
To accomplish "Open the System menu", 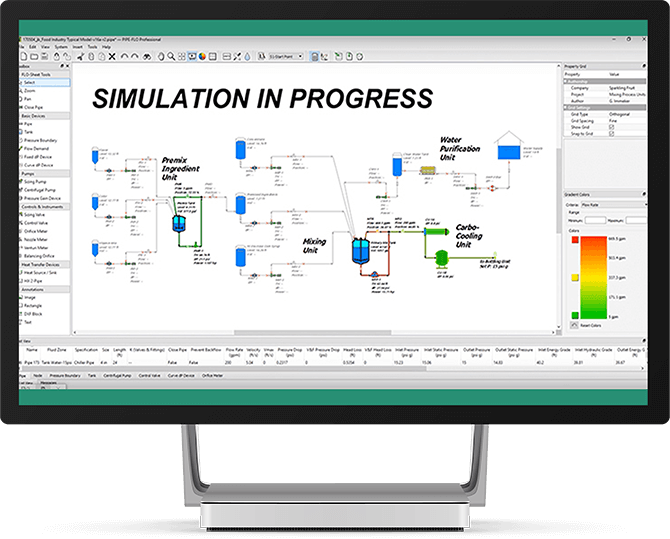I will point(62,46).
